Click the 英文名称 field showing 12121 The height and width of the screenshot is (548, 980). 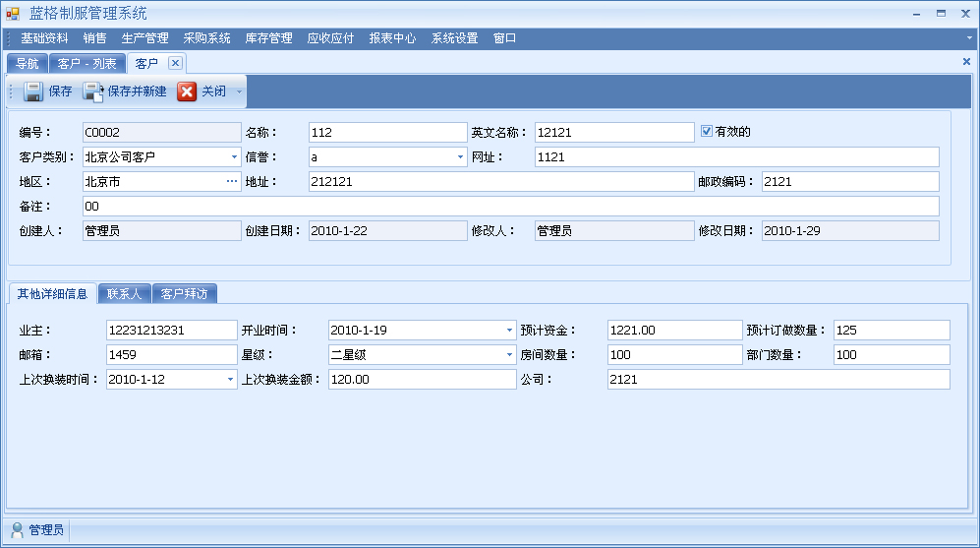(614, 132)
